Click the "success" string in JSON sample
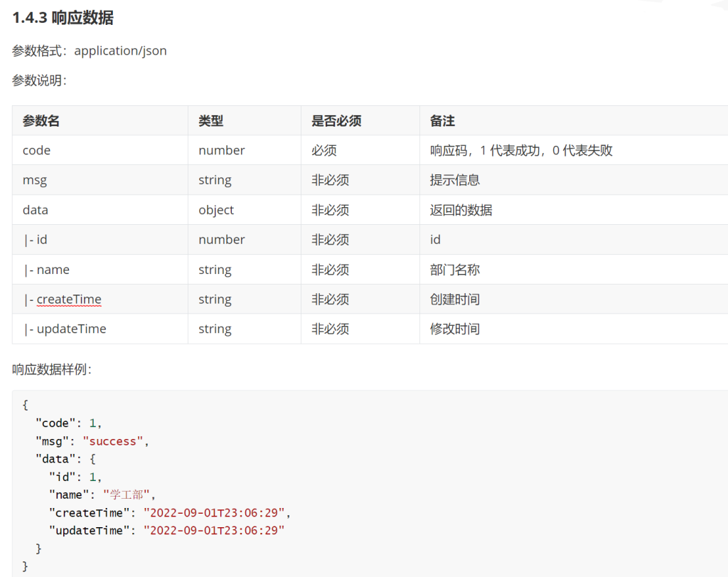728x577 pixels. (x=114, y=441)
